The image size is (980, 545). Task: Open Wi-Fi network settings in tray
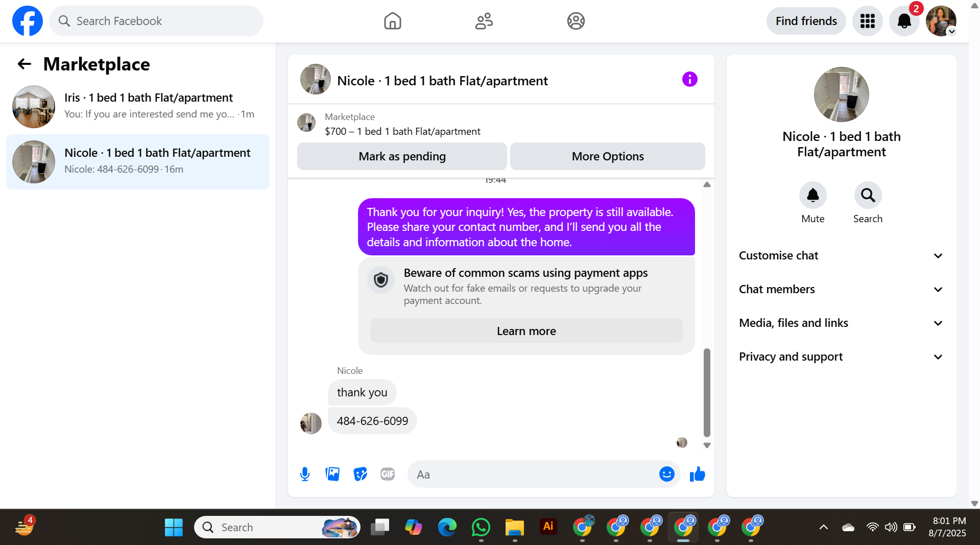[x=872, y=527]
